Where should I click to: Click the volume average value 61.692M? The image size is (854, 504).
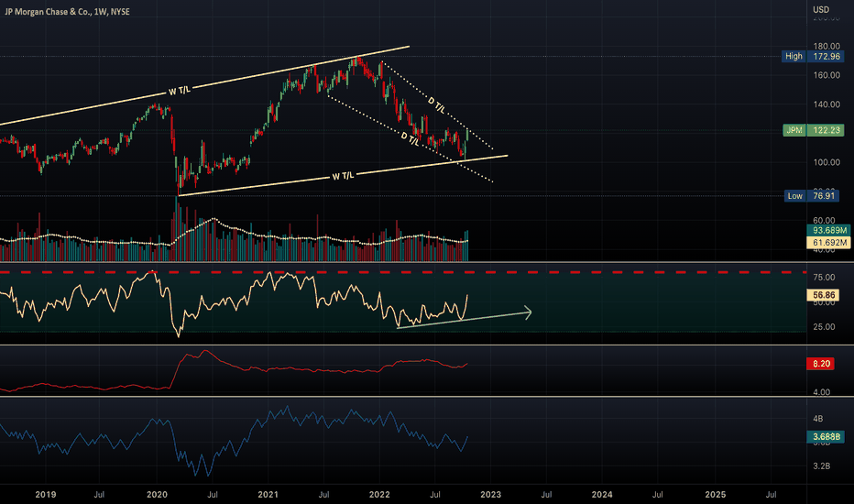point(829,243)
